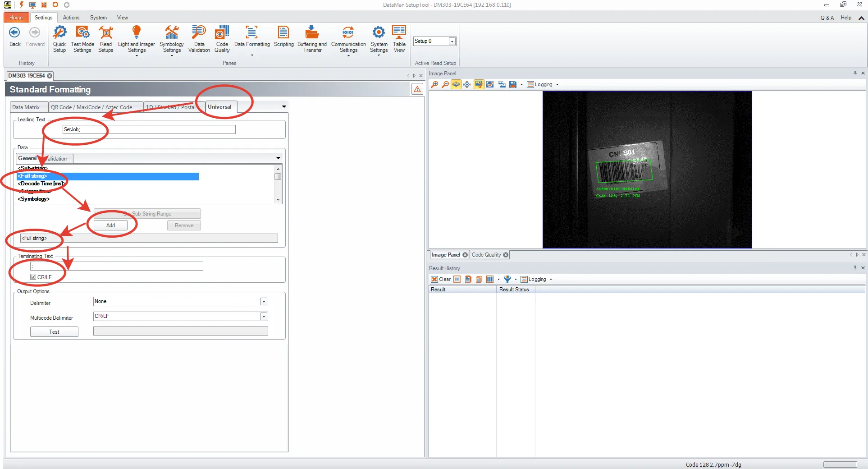Click the Leading Text input field

[x=149, y=130]
